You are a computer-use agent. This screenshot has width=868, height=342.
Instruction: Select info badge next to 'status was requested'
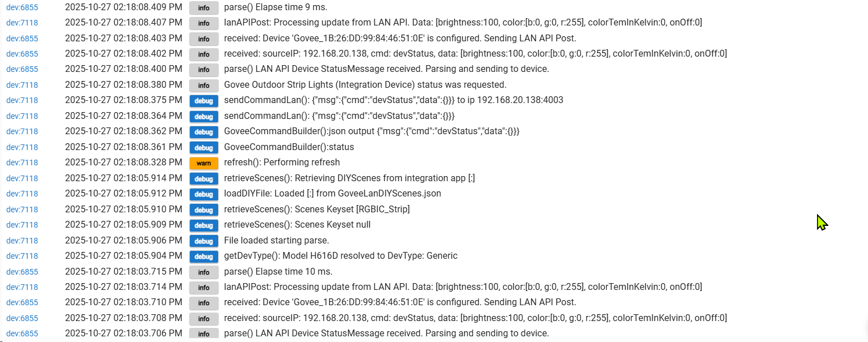pyautogui.click(x=203, y=85)
